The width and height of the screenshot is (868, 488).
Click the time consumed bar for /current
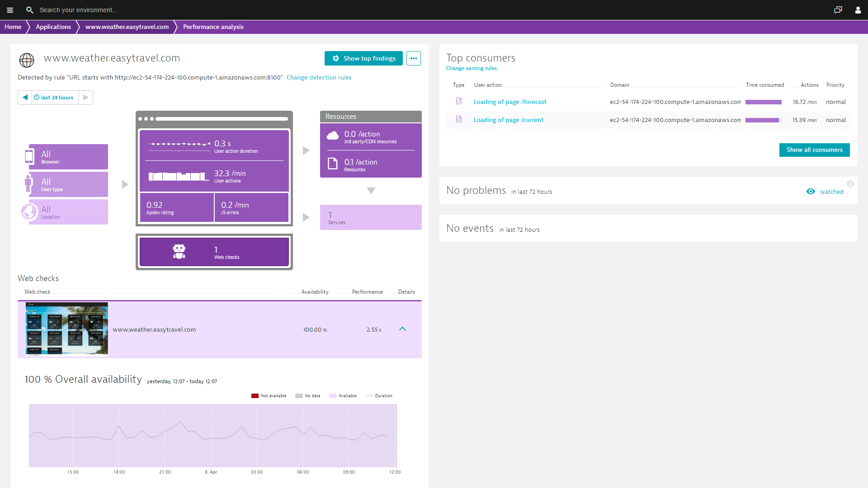(764, 120)
